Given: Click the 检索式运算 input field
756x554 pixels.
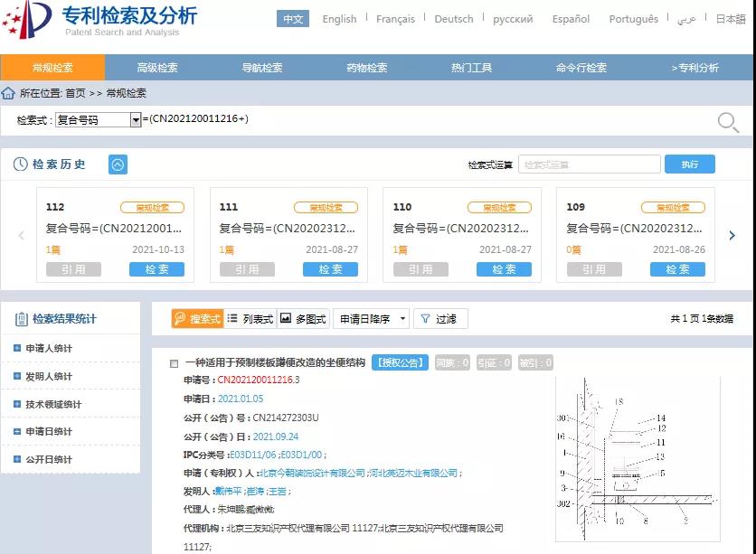Looking at the screenshot, I should (x=589, y=164).
